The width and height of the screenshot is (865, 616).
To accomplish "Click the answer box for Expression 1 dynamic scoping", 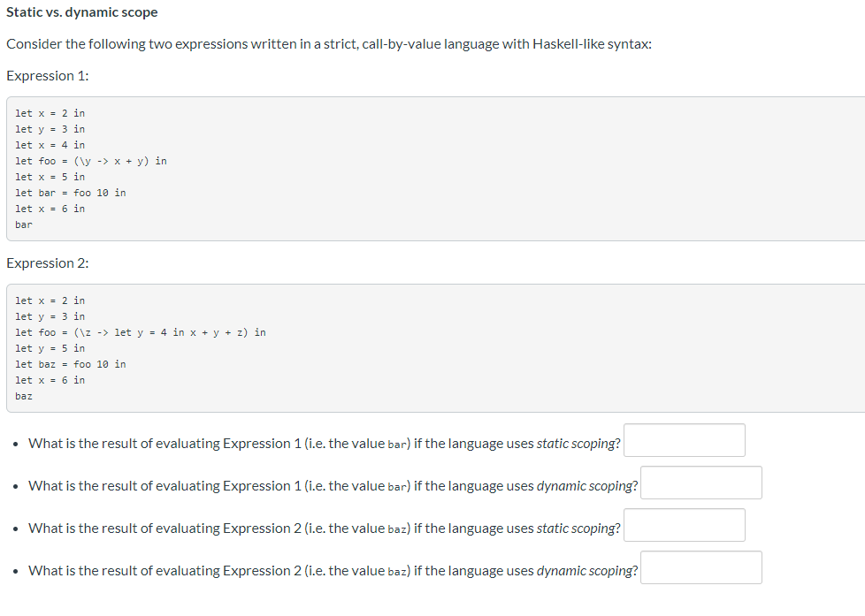I will (x=700, y=482).
